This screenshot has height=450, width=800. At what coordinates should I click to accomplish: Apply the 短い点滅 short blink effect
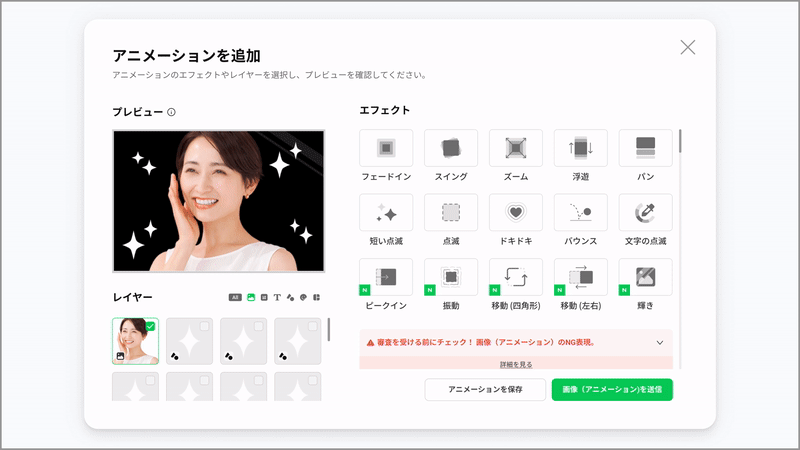coord(386,212)
